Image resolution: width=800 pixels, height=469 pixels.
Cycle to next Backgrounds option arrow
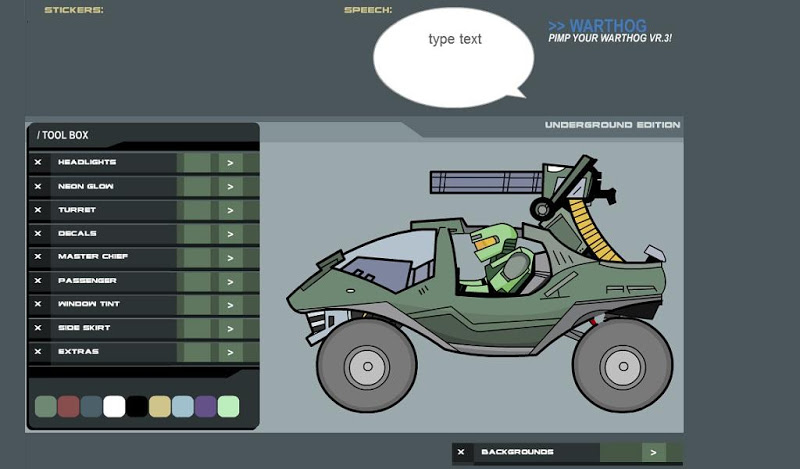[x=654, y=453]
